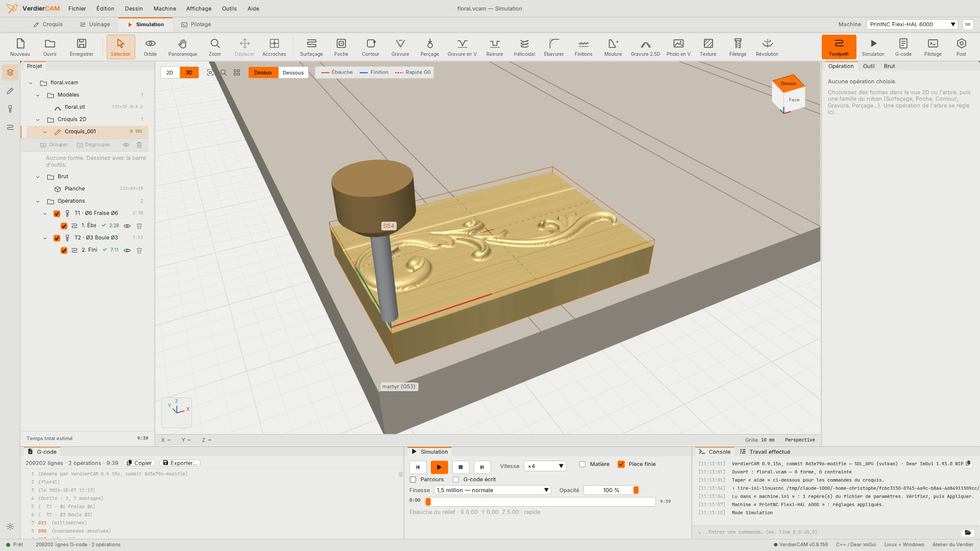Viewport: 980px width, 551px height.
Task: Collapse the T2 · Ø3 Boule Ø3 tool node
Action: pyautogui.click(x=45, y=238)
